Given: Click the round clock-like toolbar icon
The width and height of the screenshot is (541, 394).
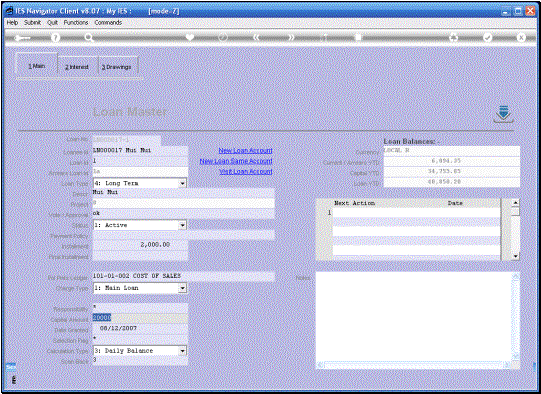Looking at the screenshot, I should (223, 37).
